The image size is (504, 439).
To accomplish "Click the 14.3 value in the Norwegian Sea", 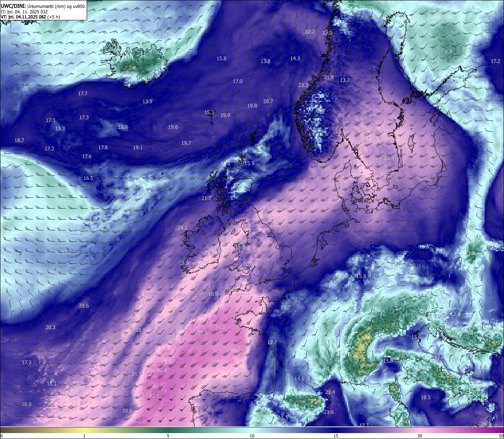I will tap(295, 58).
